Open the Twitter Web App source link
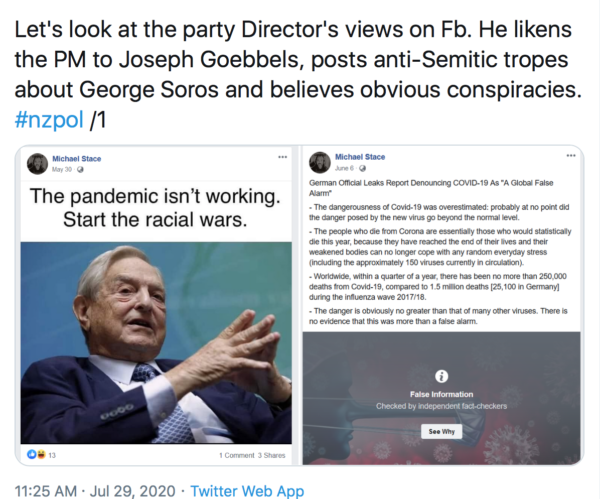600x499 pixels. tap(247, 491)
